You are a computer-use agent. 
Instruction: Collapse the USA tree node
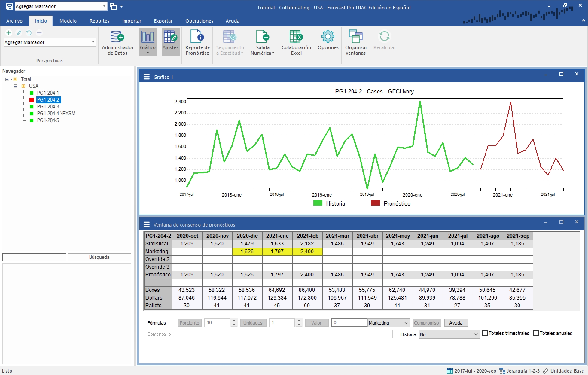point(15,86)
